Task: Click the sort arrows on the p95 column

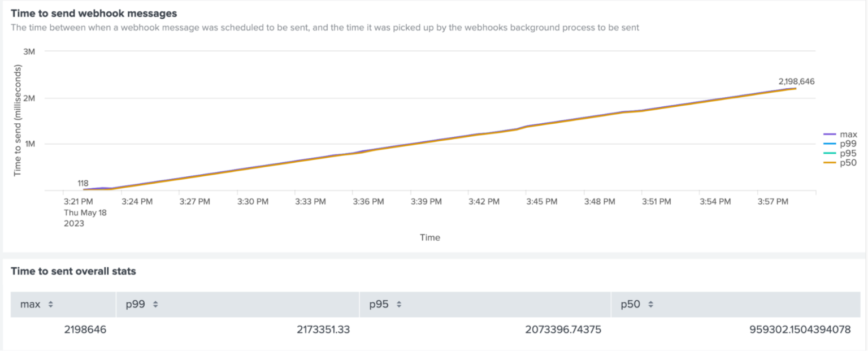Action: point(398,304)
